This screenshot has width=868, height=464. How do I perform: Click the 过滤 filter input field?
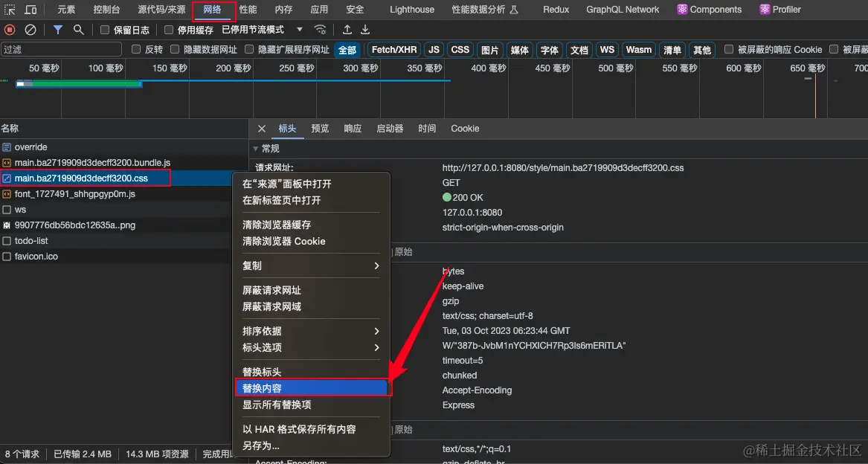click(61, 49)
